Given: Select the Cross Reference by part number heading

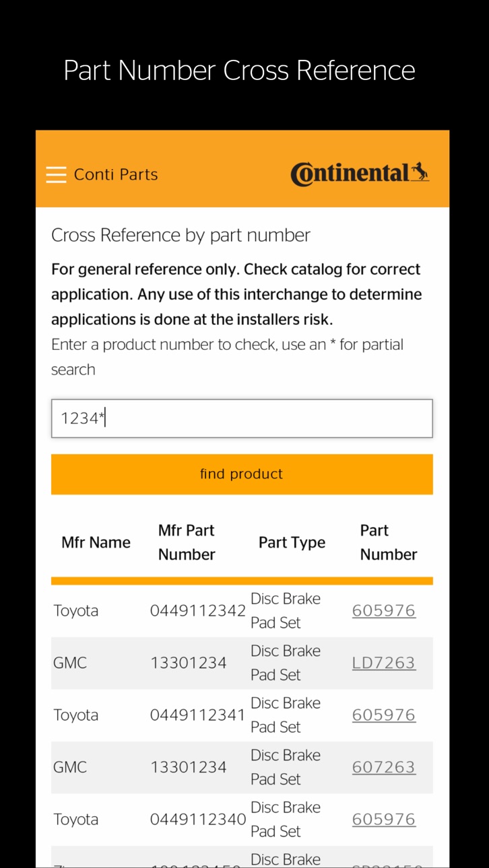Looking at the screenshot, I should [181, 236].
